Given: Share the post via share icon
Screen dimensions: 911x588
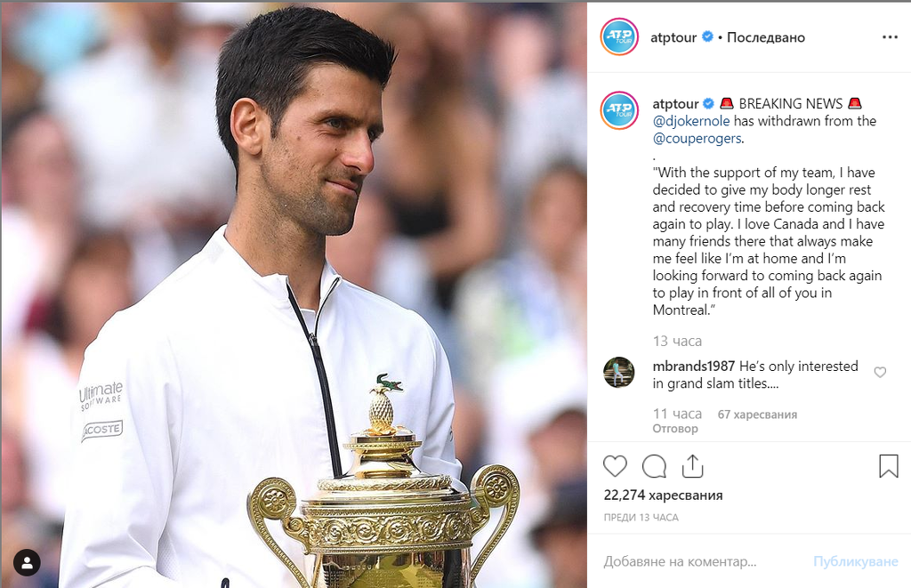Looking at the screenshot, I should coord(692,466).
